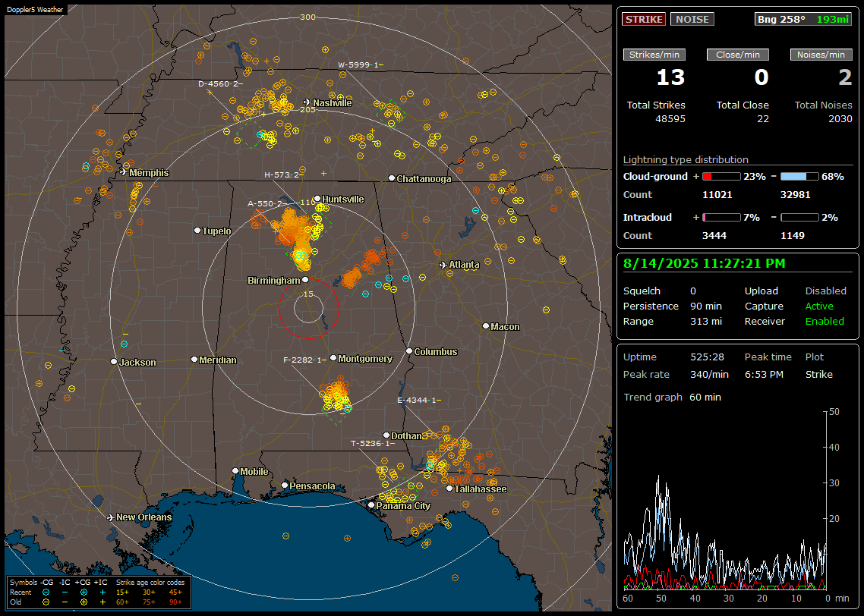Screen dimensions: 864x616
Task: Click the Noises/min label box
Action: (821, 55)
